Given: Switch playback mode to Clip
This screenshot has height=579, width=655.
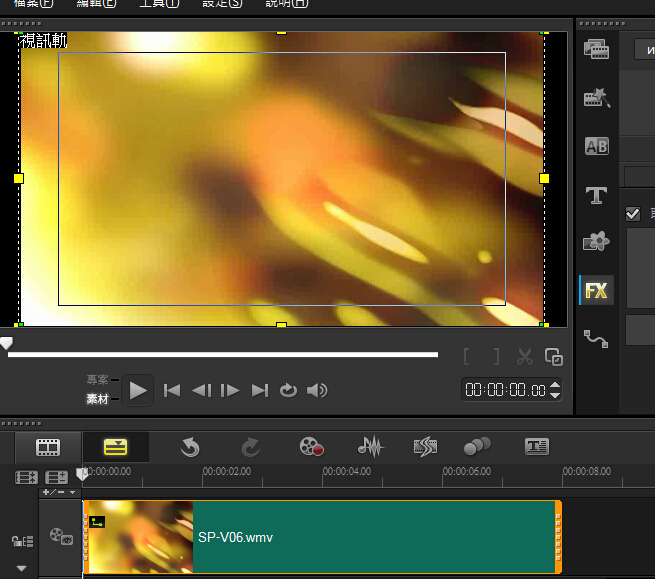Looking at the screenshot, I should coord(98,399).
